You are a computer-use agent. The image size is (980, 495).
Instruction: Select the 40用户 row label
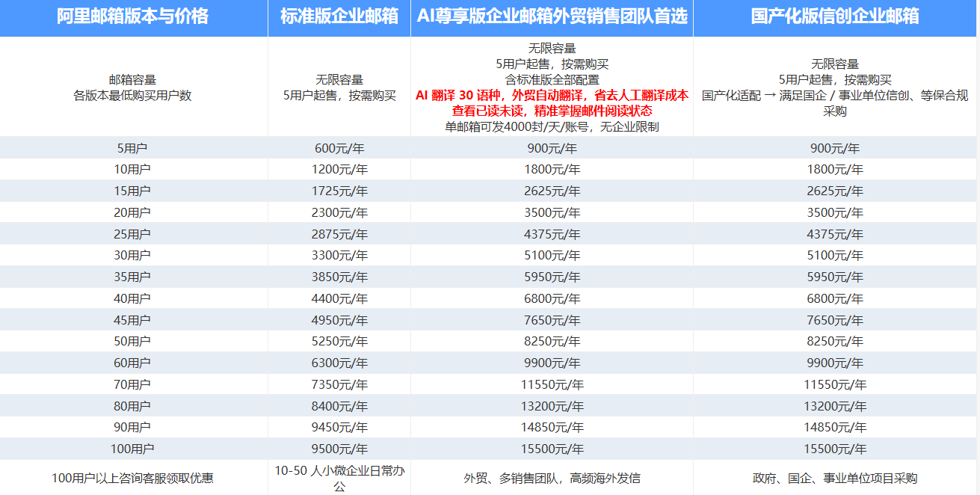click(x=133, y=299)
